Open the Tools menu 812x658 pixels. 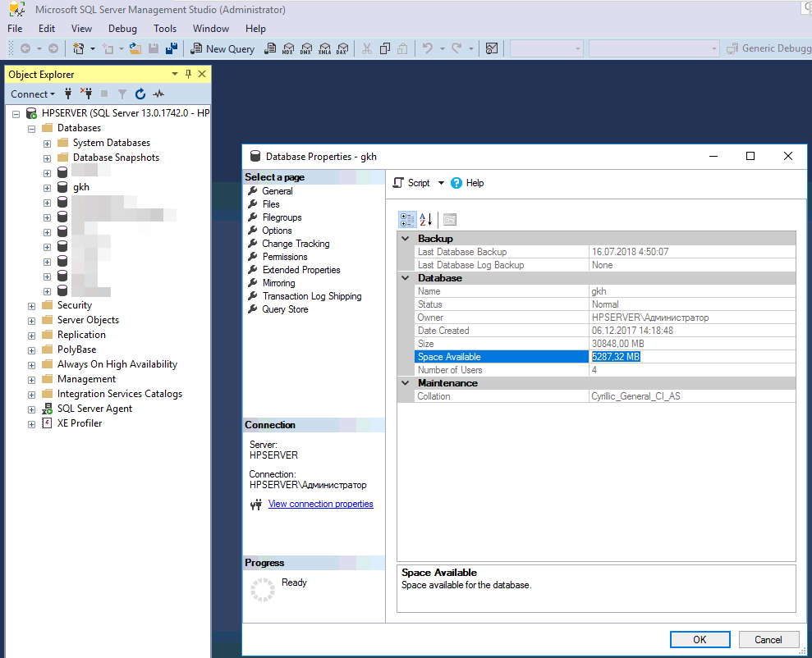164,28
